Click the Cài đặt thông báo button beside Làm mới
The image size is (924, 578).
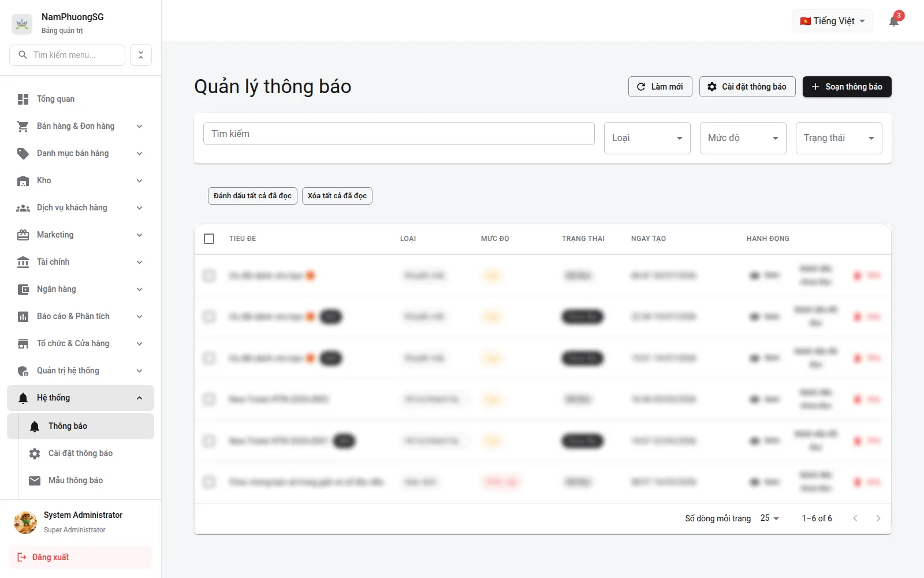click(x=747, y=87)
